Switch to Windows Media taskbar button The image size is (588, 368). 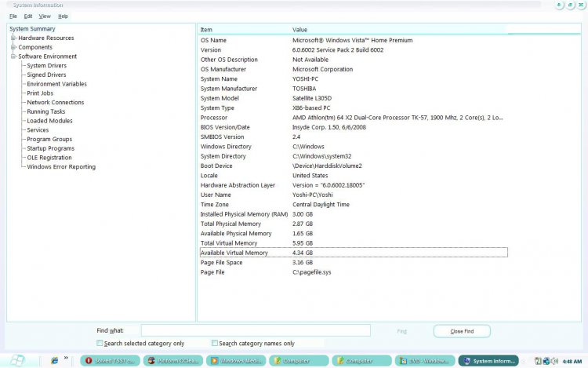[x=236, y=360]
